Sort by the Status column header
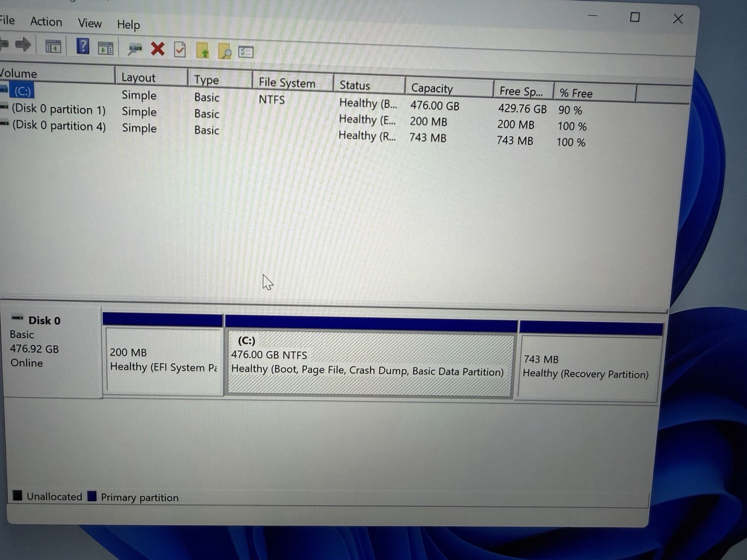Image resolution: width=747 pixels, height=560 pixels. coord(369,85)
